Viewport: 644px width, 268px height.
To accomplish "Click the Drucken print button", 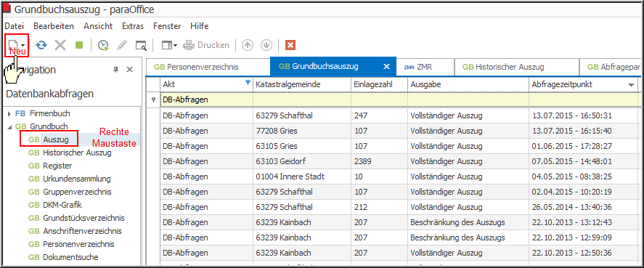I will 206,45.
